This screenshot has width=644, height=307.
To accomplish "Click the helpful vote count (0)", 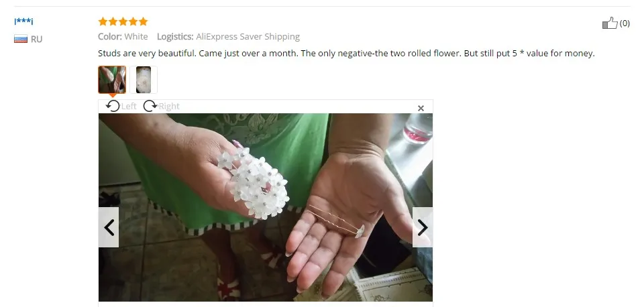I will [x=625, y=23].
